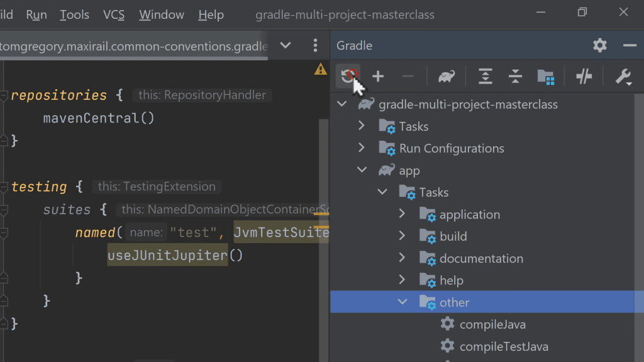
Task: Click the warning triangle in the editor
Action: point(321,70)
